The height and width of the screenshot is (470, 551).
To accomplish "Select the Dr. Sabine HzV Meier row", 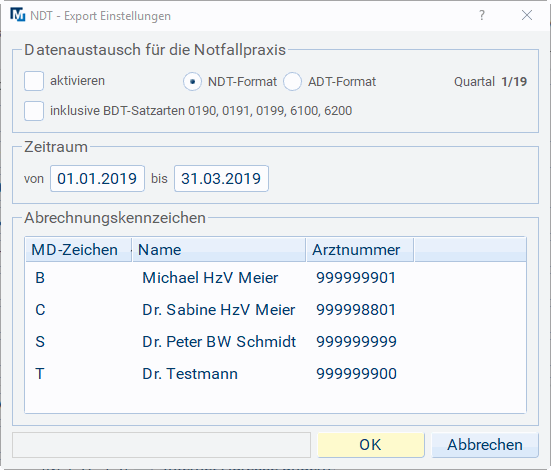I will coord(276,310).
